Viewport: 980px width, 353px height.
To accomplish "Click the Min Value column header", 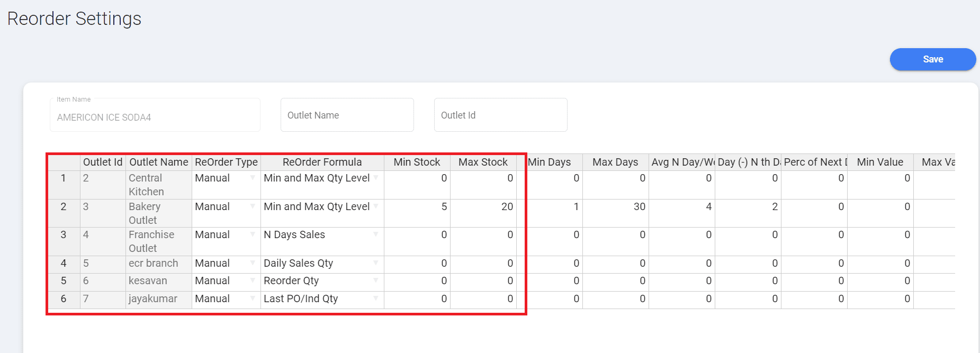I will (x=880, y=162).
